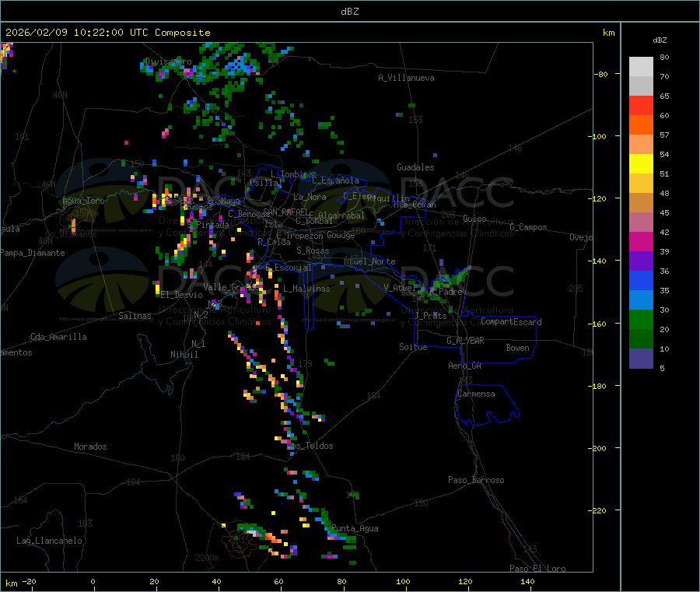Select the R_Padre label

(446, 292)
